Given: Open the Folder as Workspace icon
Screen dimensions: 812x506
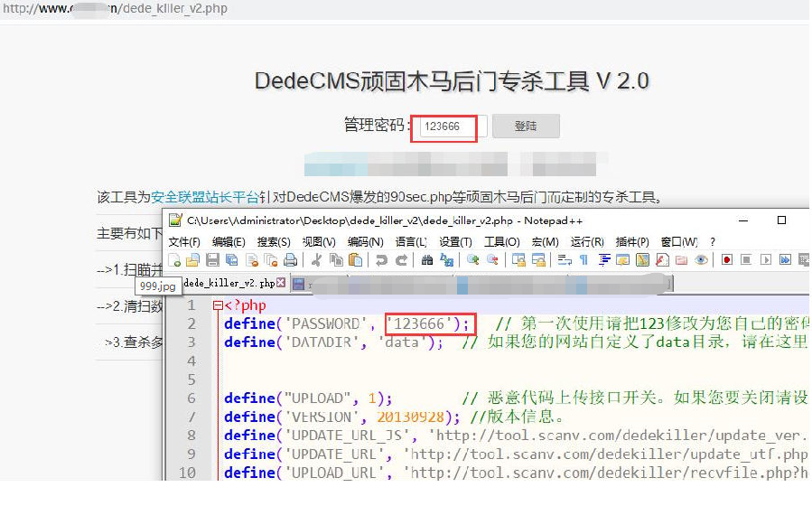Looking at the screenshot, I should 682,260.
